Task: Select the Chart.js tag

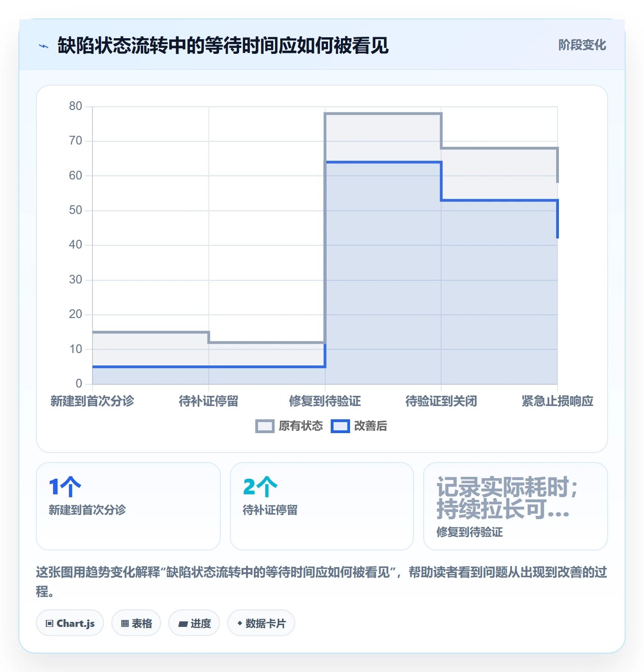Action: (70, 623)
